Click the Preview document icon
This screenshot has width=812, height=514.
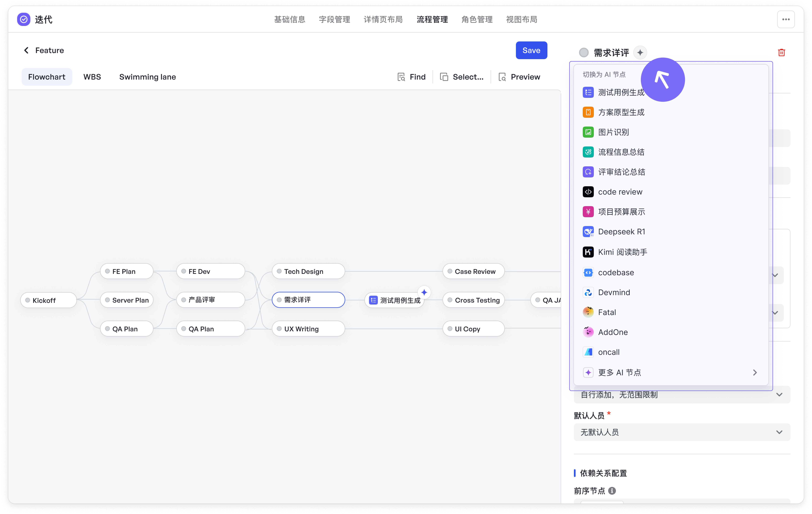pos(502,77)
